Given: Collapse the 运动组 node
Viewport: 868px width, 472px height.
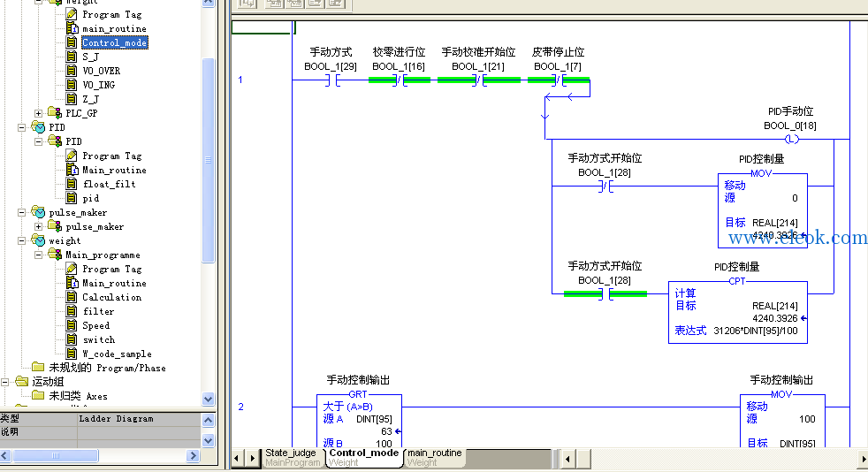Looking at the screenshot, I should pyautogui.click(x=5, y=382).
